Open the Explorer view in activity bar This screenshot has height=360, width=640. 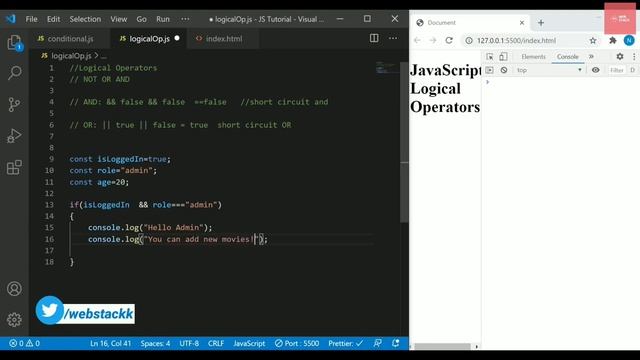(x=14, y=42)
